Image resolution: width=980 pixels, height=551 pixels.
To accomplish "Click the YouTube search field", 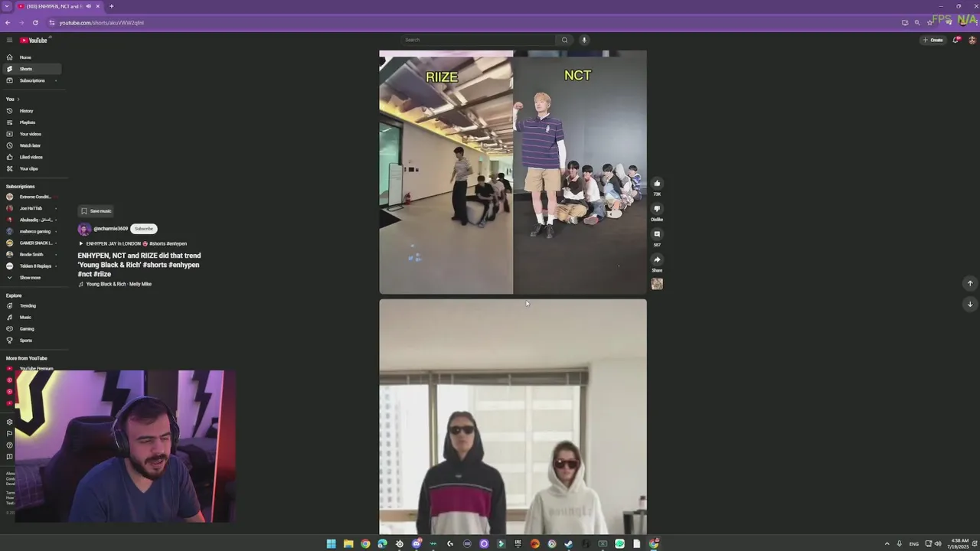I will click(479, 40).
